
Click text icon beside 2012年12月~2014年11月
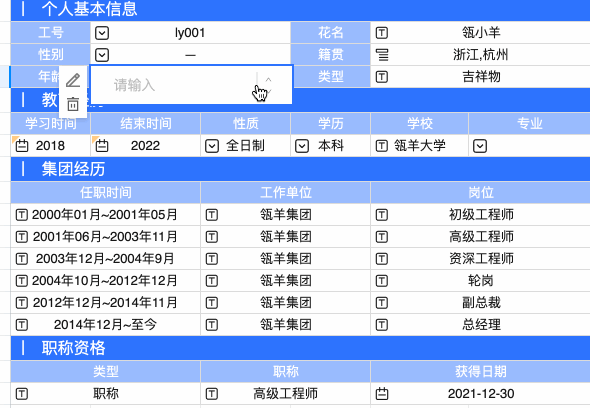pos(21,303)
